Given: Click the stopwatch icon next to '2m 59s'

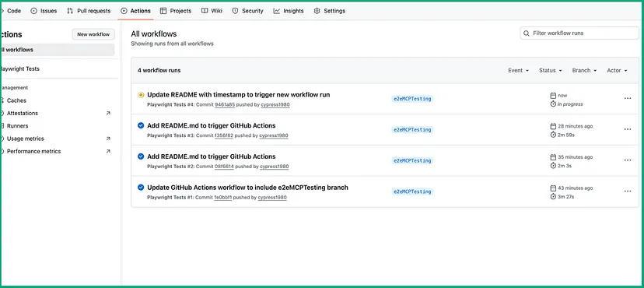Looking at the screenshot, I should [553, 135].
